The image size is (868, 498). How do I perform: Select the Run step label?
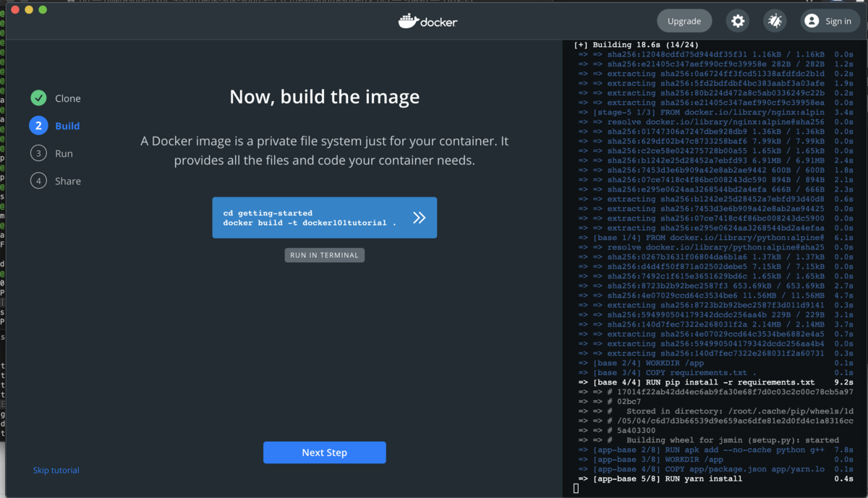pos(64,153)
